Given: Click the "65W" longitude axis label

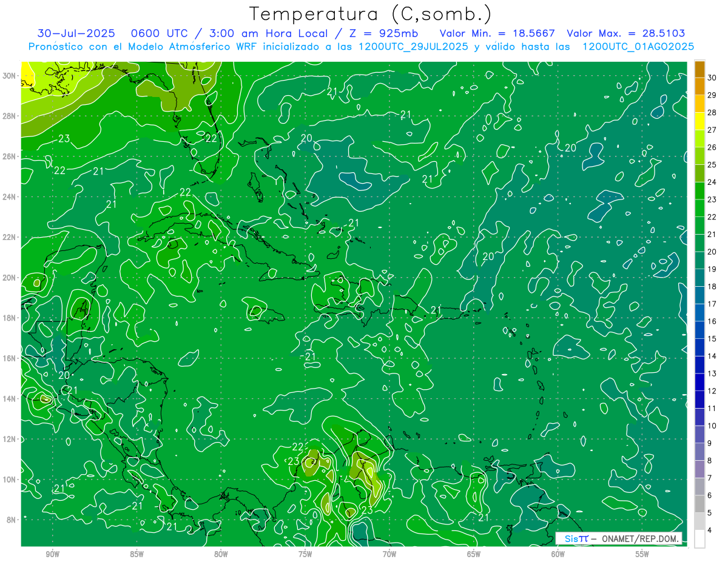Looking at the screenshot, I should [474, 554].
